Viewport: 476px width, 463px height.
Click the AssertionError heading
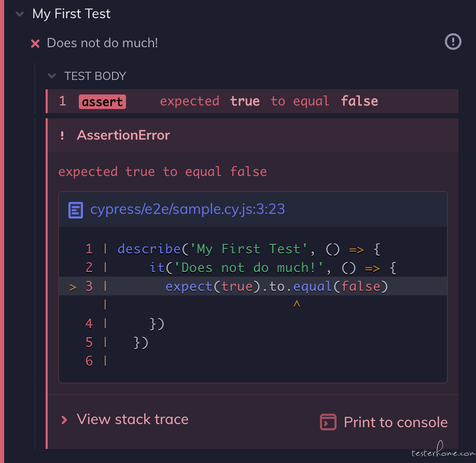(123, 135)
